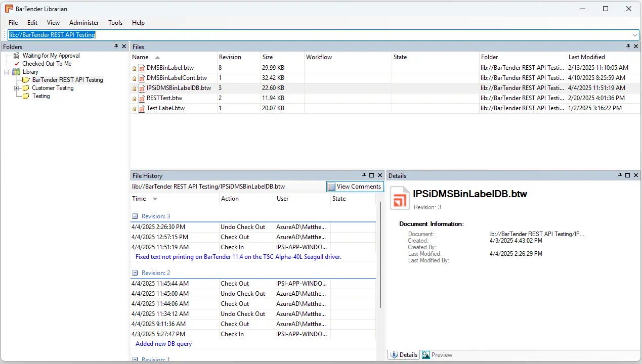Collapse the Revision: 3 group
Screen dimensions: 642x364
[x=135, y=216]
